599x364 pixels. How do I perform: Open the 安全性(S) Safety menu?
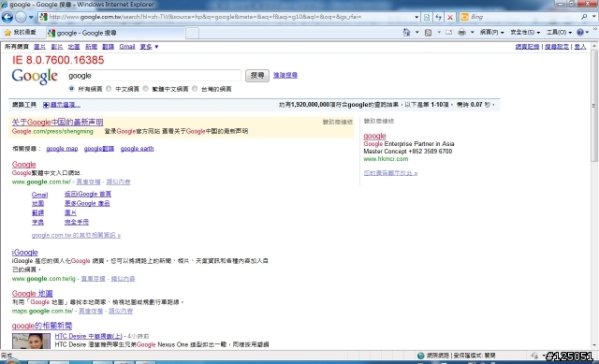point(525,33)
